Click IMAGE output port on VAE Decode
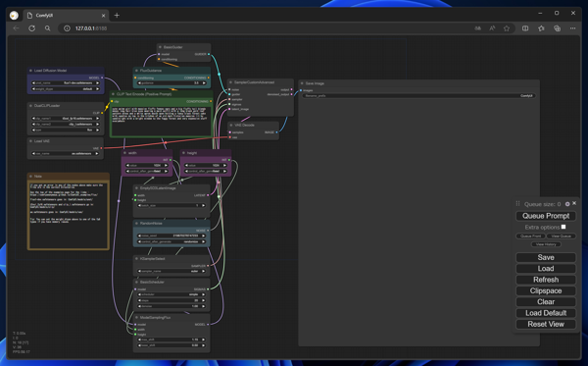 pos(276,132)
